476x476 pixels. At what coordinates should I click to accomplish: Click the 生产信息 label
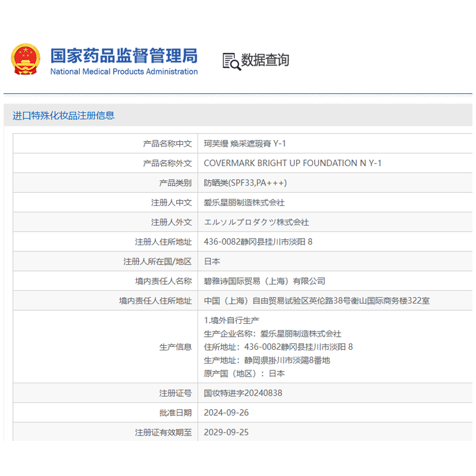point(176,347)
